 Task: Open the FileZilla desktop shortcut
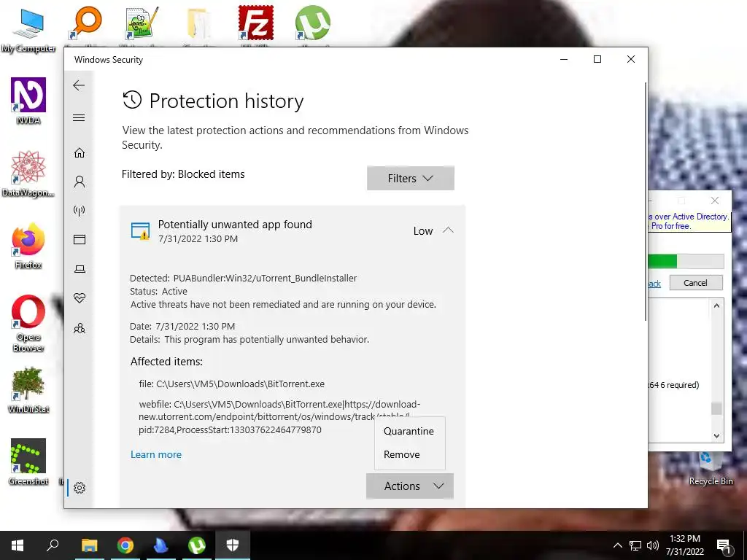(256, 23)
